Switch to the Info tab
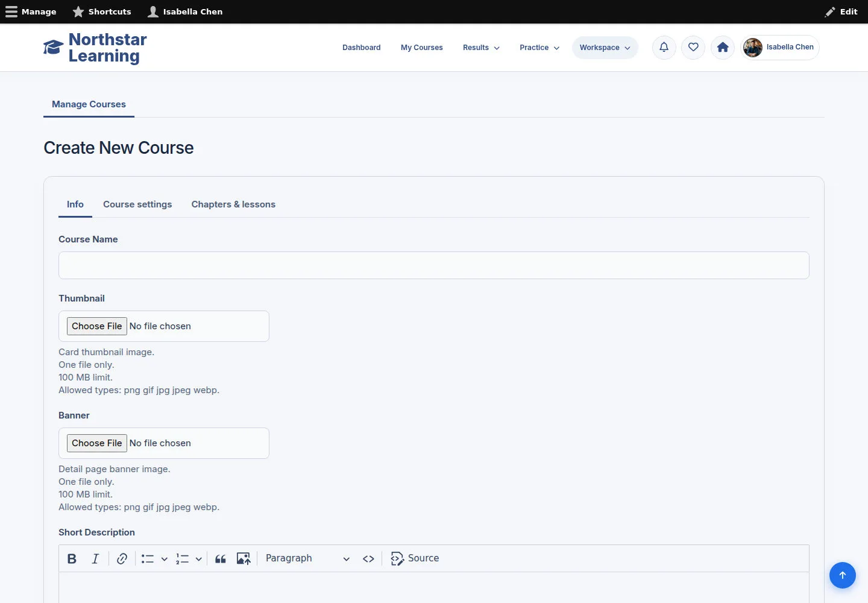 (x=75, y=204)
